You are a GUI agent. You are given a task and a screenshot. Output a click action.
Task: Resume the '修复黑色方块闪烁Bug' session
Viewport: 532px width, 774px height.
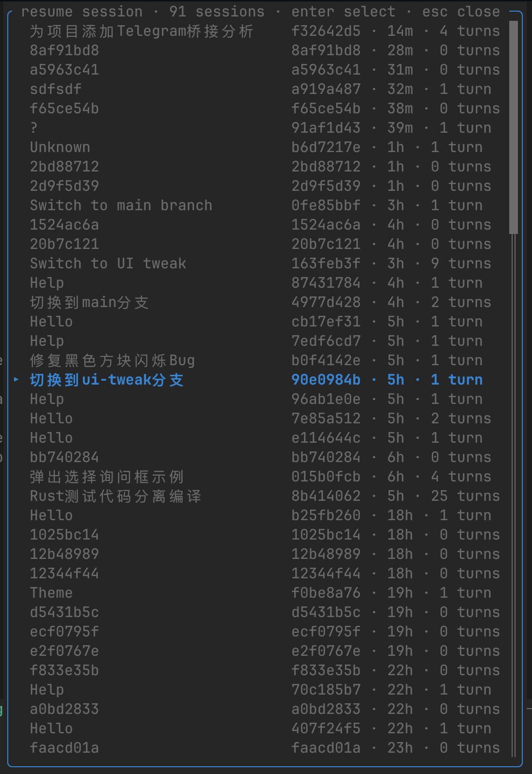point(265,360)
